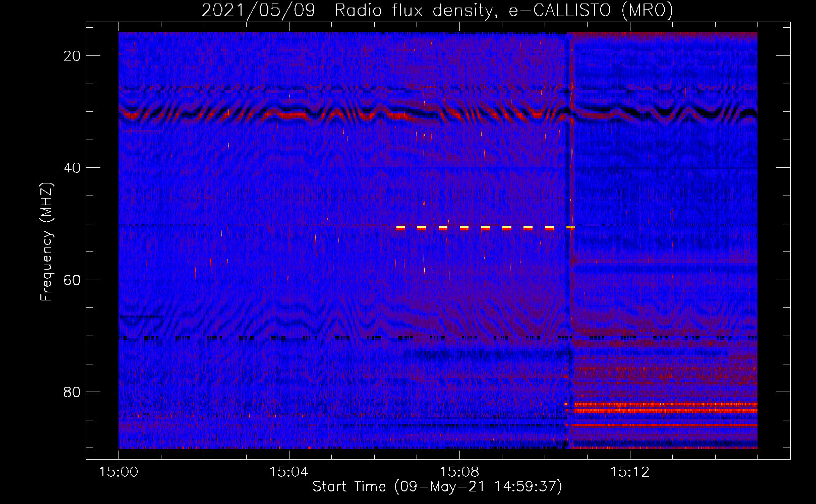Click the y-axis tick label '20'
The width and height of the screenshot is (816, 504).
[x=73, y=56]
